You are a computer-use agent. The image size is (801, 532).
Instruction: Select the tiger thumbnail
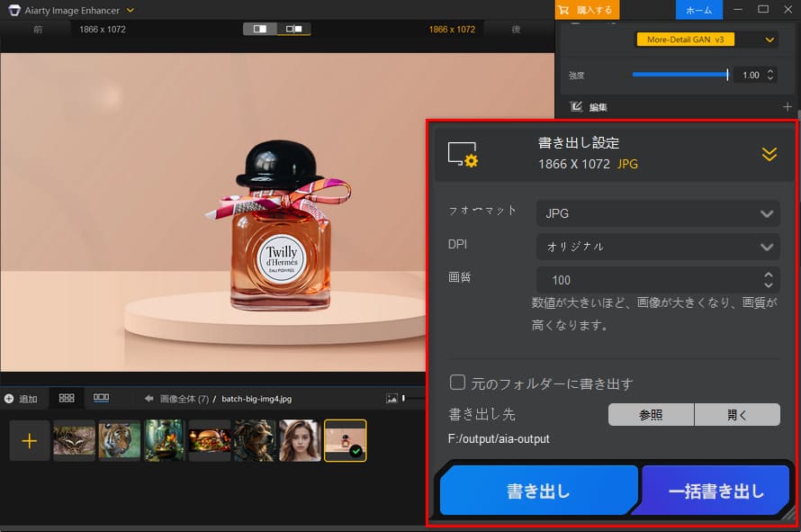tap(119, 440)
